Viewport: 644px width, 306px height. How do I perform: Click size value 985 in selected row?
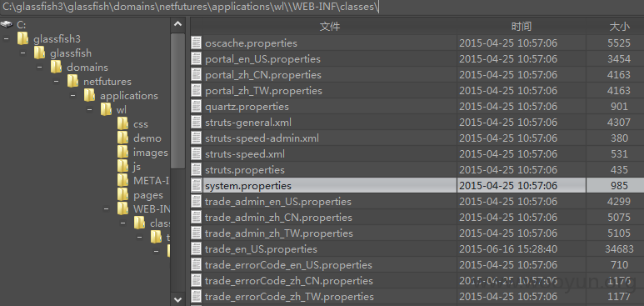619,186
